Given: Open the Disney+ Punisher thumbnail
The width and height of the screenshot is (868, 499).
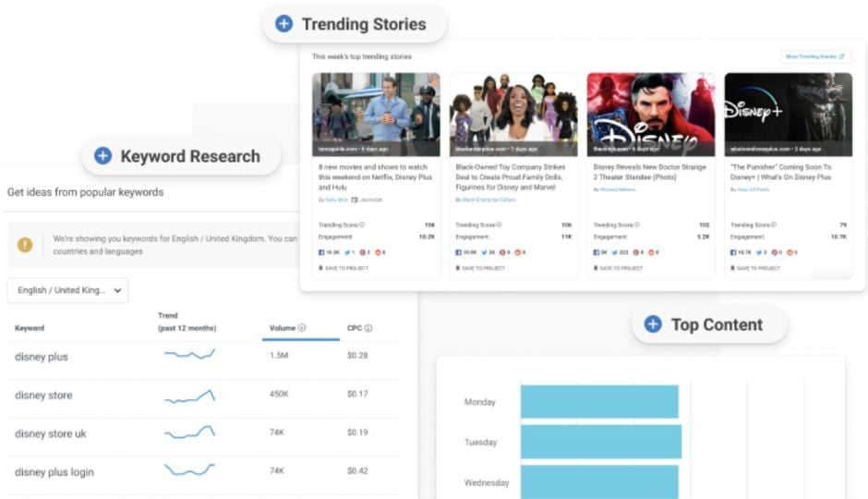Looking at the screenshot, I should 789,115.
